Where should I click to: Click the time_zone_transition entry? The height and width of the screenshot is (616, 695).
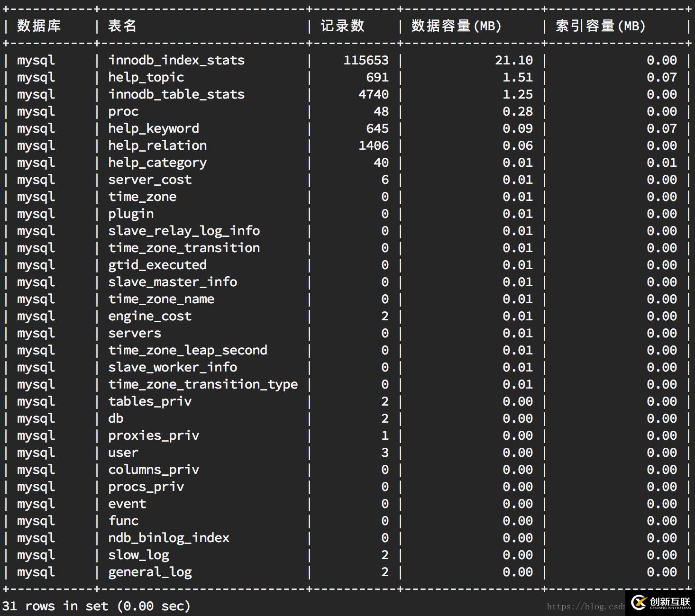click(x=184, y=248)
